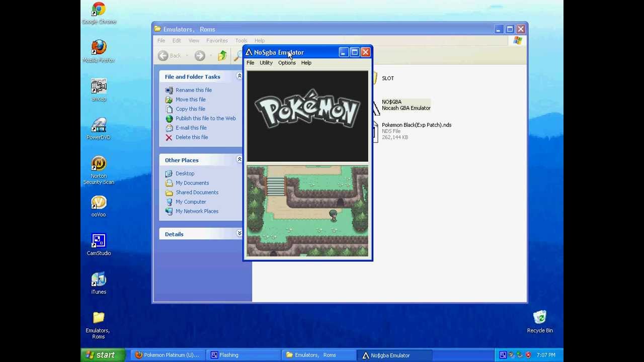Open the Explorer window's File menu
Screen dimensions: 644x362
(161, 41)
